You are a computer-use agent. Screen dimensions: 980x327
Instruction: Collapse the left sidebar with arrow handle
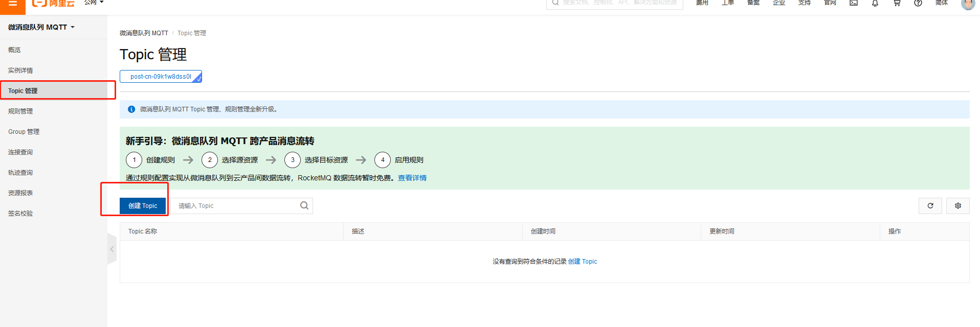point(112,249)
